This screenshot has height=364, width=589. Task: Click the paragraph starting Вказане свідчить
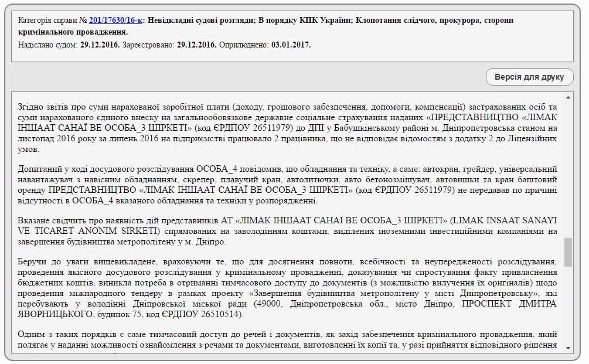pyautogui.click(x=287, y=230)
